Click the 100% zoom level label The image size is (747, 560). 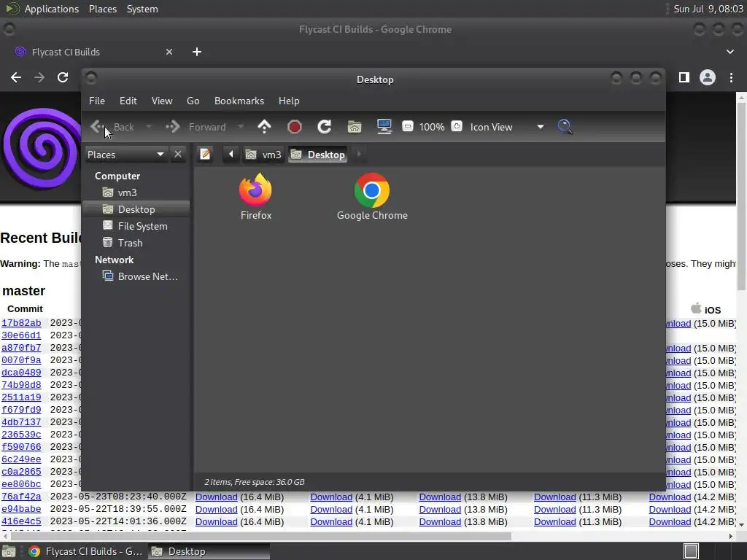coord(432,127)
